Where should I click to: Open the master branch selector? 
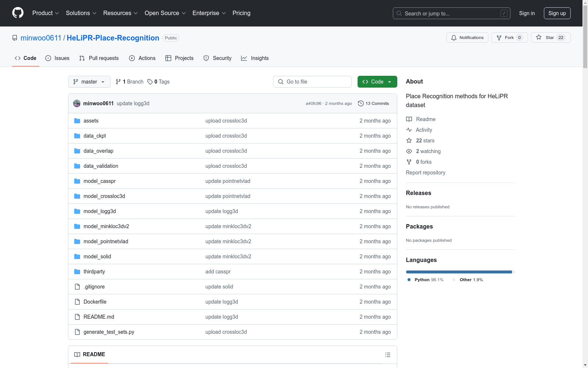89,82
